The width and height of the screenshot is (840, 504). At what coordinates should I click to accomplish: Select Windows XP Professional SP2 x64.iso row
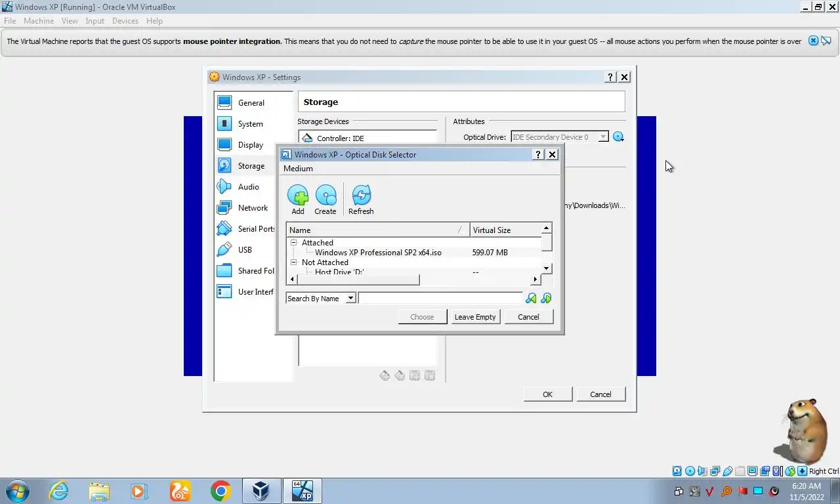(x=415, y=253)
